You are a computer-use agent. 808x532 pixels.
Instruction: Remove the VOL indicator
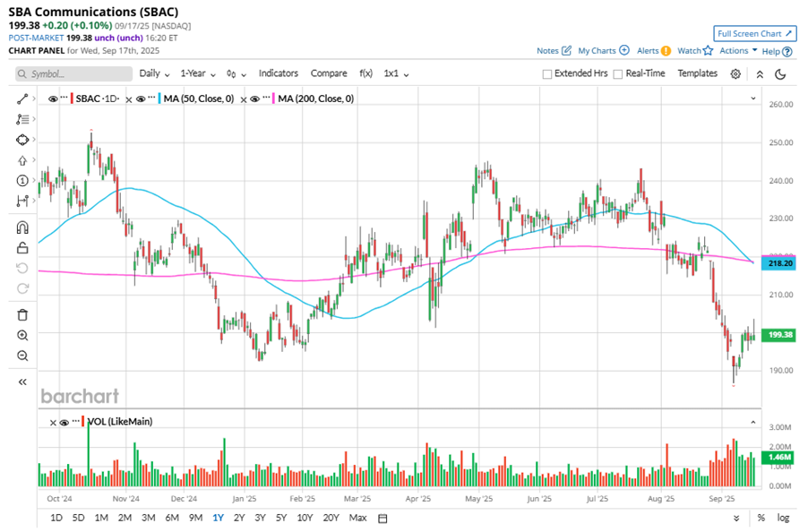53,423
